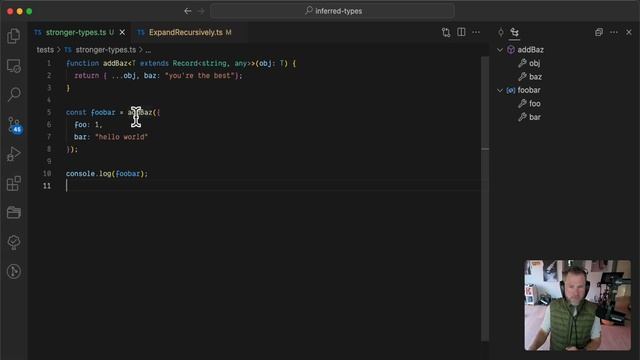The width and height of the screenshot is (640, 360).
Task: Open Run and Debug view
Action: pos(13,154)
